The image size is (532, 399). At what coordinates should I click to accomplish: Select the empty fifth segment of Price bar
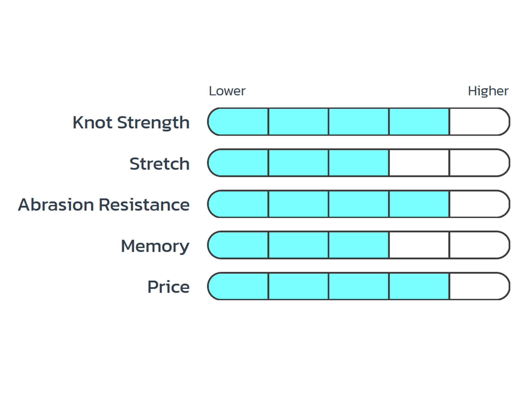tap(479, 286)
